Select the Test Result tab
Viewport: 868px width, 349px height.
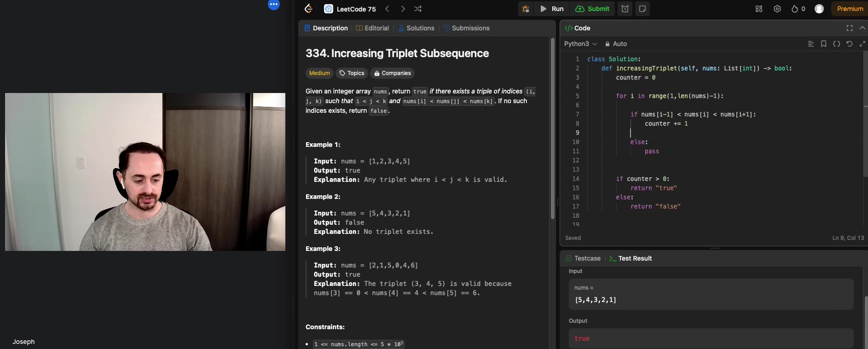[631, 258]
